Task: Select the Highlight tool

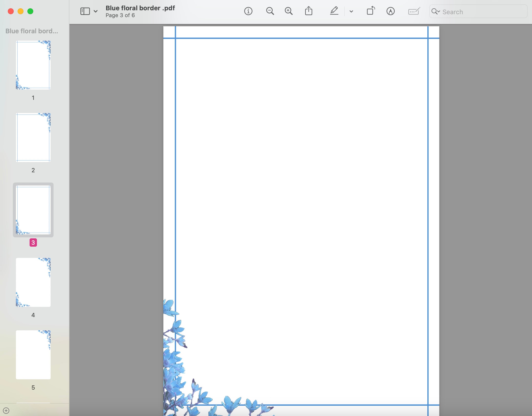Action: pos(334,11)
